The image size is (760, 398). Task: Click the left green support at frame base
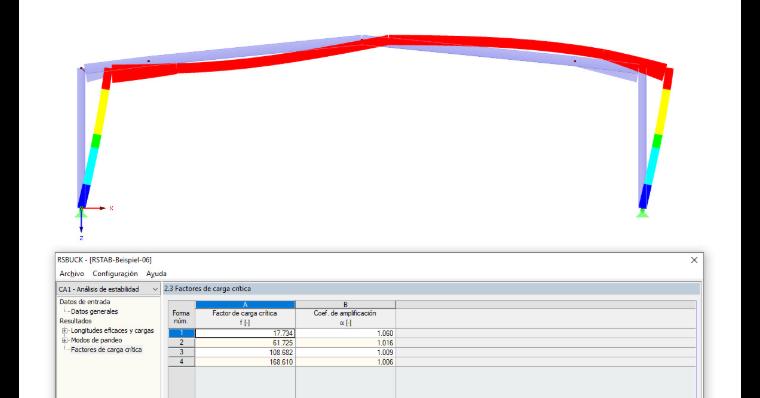coord(80,213)
